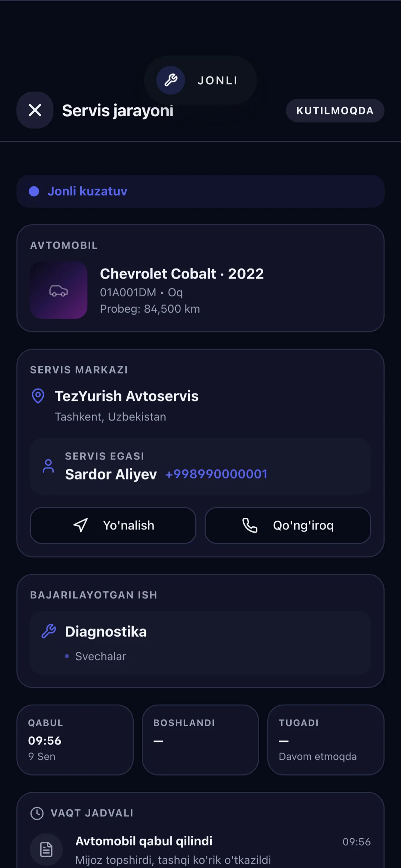The image size is (401, 868).
Task: Tap the TezYurish Avtoservis name
Action: (127, 396)
